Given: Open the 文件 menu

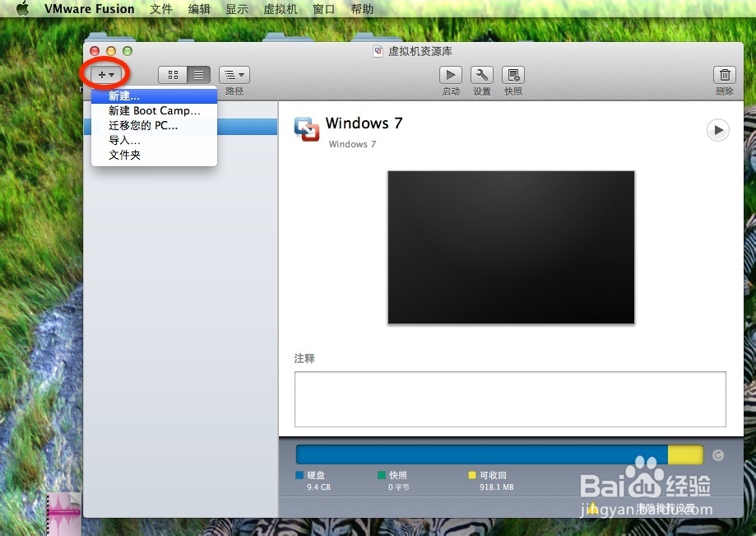Looking at the screenshot, I should pyautogui.click(x=161, y=9).
